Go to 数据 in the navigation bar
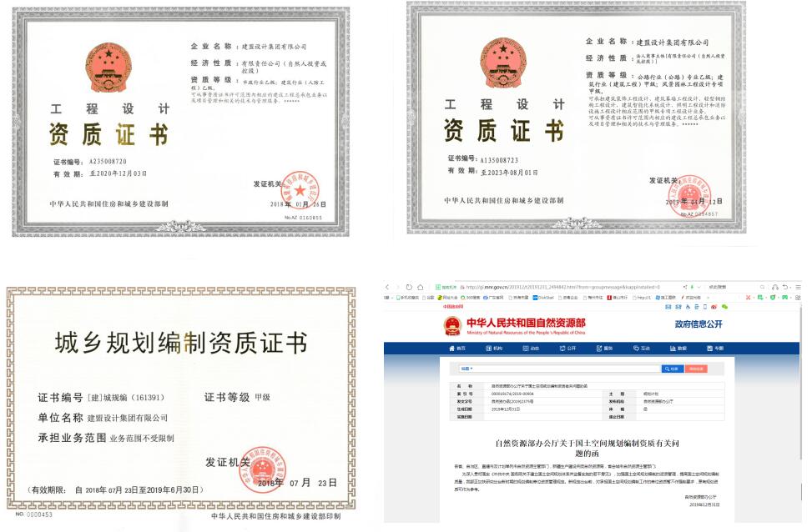 pyautogui.click(x=679, y=348)
